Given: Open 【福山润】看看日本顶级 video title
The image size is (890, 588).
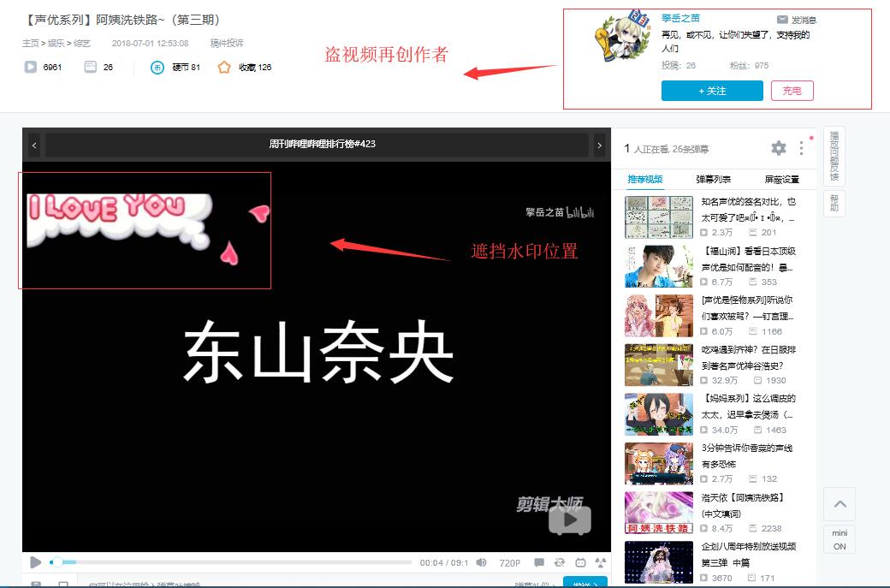Looking at the screenshot, I should (x=749, y=258).
